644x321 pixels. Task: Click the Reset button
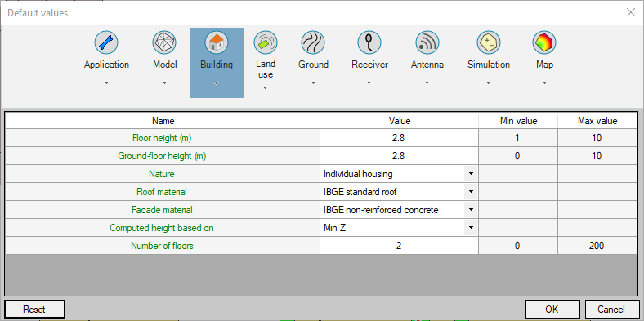tap(34, 309)
